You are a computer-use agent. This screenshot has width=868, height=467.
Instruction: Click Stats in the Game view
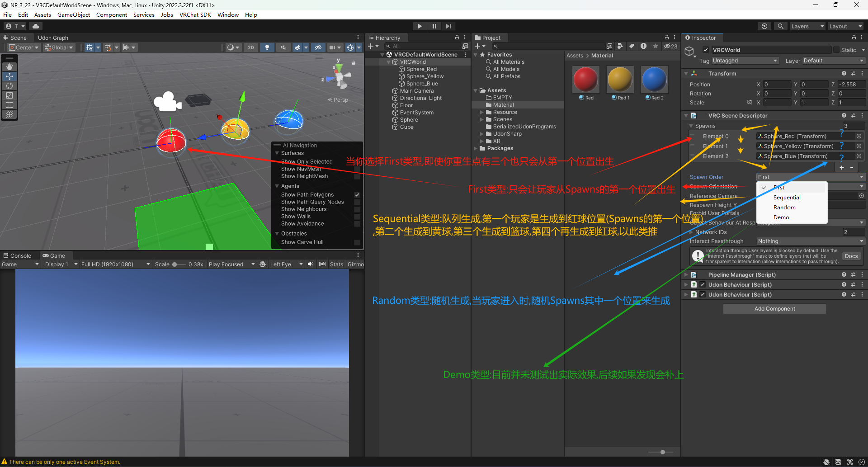click(336, 264)
